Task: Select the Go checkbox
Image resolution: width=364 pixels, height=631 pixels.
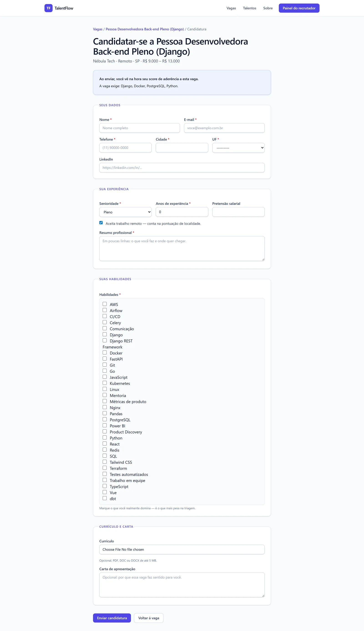Action: click(x=105, y=371)
